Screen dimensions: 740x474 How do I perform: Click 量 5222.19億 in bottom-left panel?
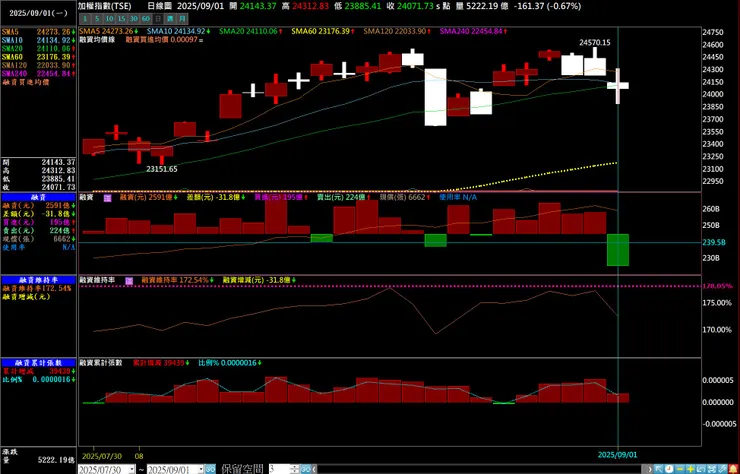pyautogui.click(x=38, y=459)
